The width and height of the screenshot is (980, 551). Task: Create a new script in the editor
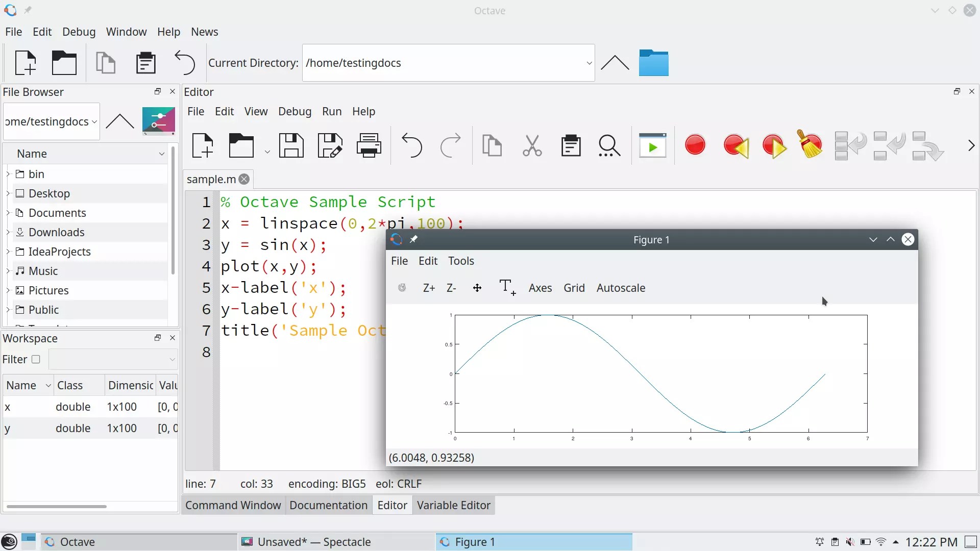pos(203,145)
